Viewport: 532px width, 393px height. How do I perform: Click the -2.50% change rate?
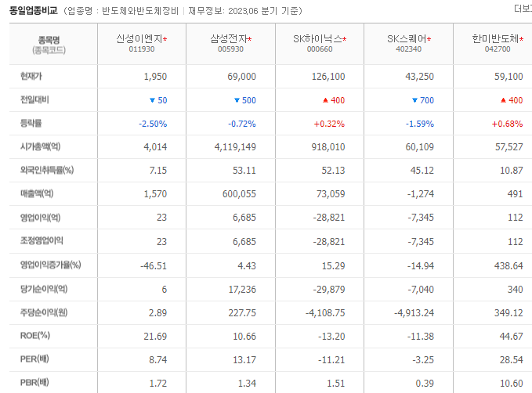pos(153,124)
